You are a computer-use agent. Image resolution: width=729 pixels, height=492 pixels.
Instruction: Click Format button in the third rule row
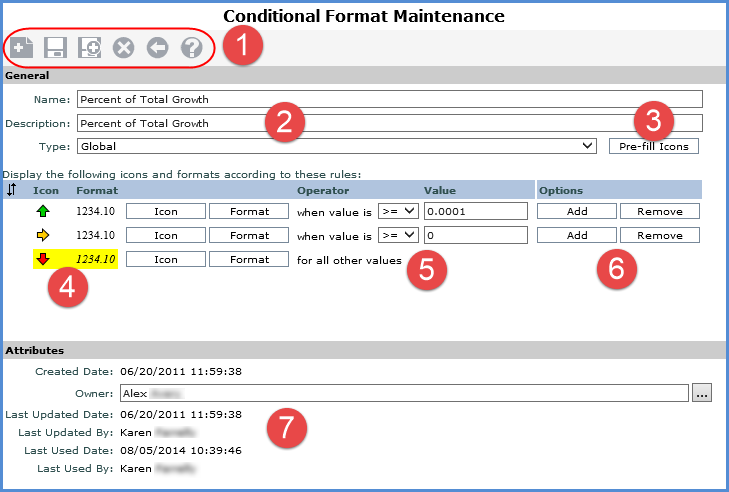click(250, 259)
